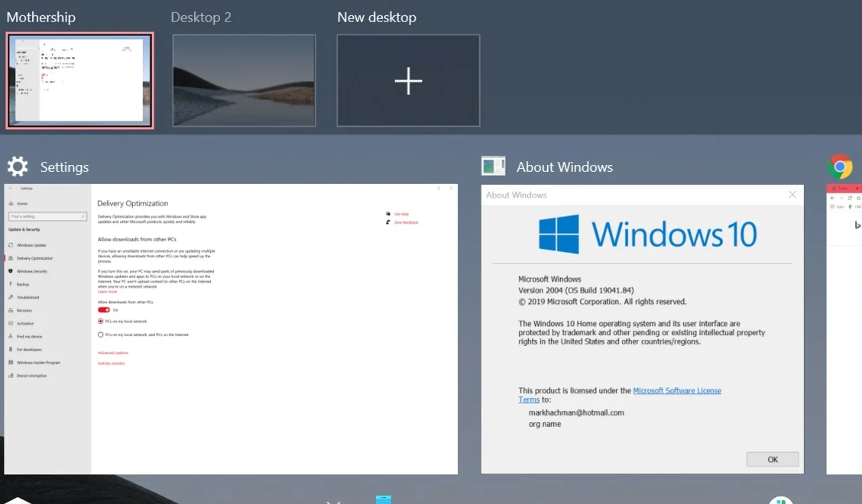The height and width of the screenshot is (504, 862).
Task: Select the About Windows title in Task View
Action: (565, 167)
